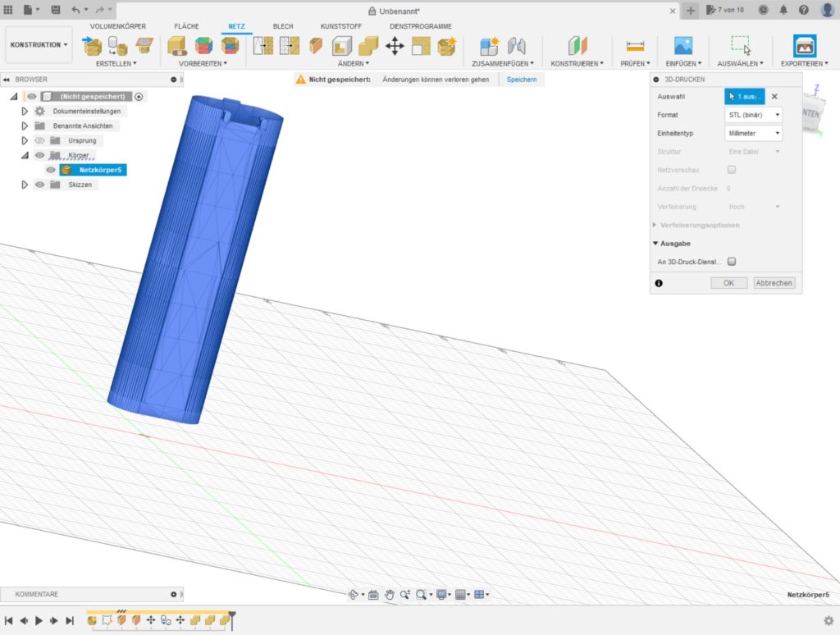Open the KONSTRUKTION workspace dropdown
This screenshot has width=840, height=635.
click(x=39, y=45)
